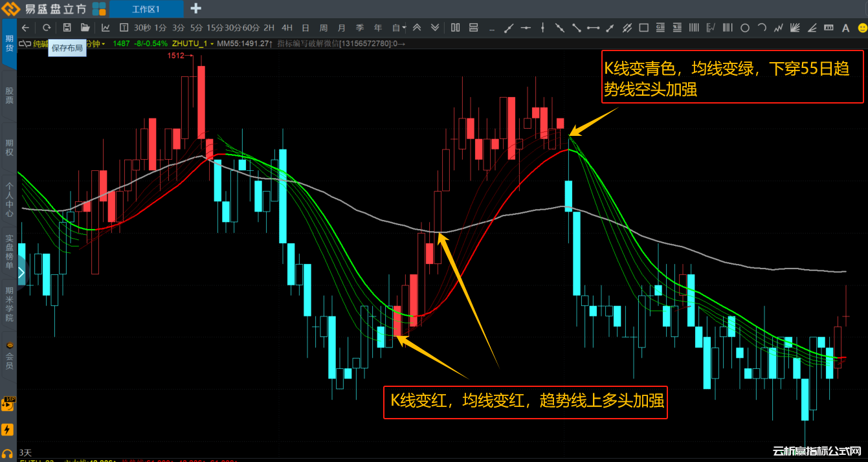The width and height of the screenshot is (868, 462).
Task: Switch to the 15分 timeframe
Action: pyautogui.click(x=215, y=28)
